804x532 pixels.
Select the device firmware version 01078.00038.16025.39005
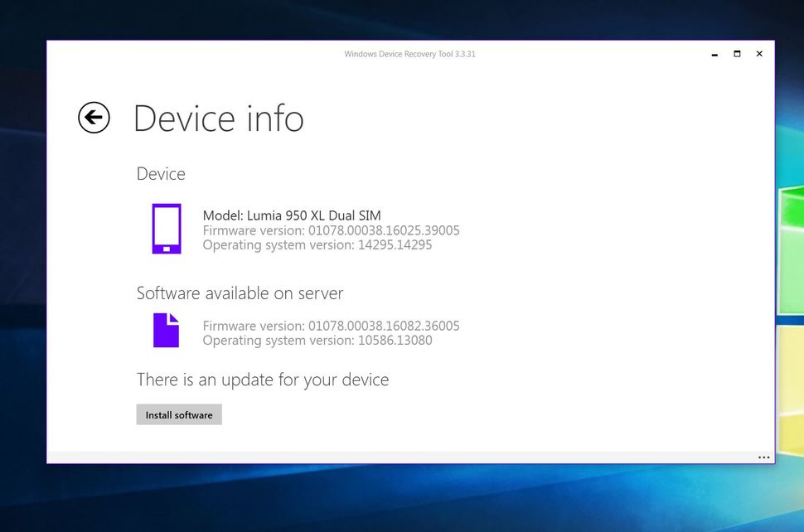(331, 230)
